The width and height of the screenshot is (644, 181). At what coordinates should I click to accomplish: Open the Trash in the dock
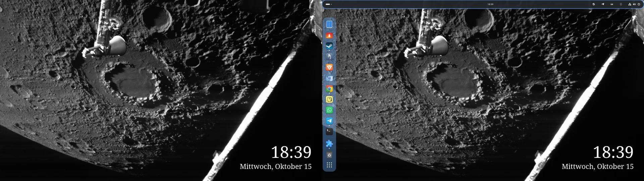coord(329,155)
